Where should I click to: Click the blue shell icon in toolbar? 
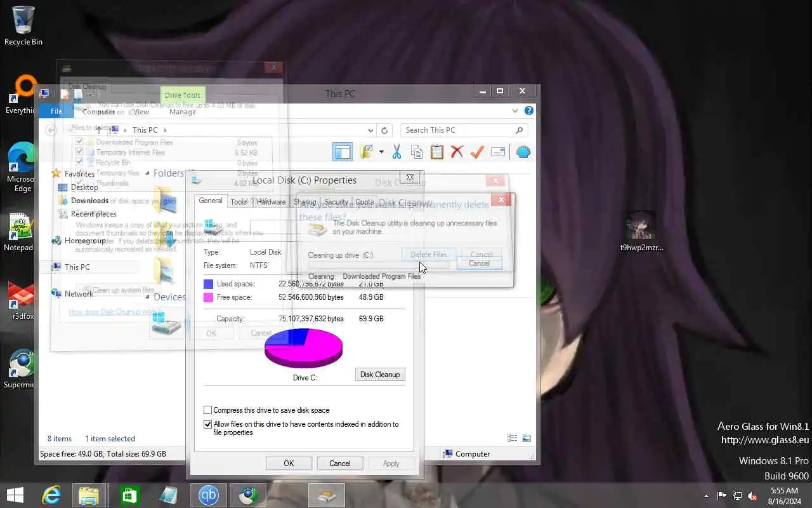pyautogui.click(x=523, y=152)
